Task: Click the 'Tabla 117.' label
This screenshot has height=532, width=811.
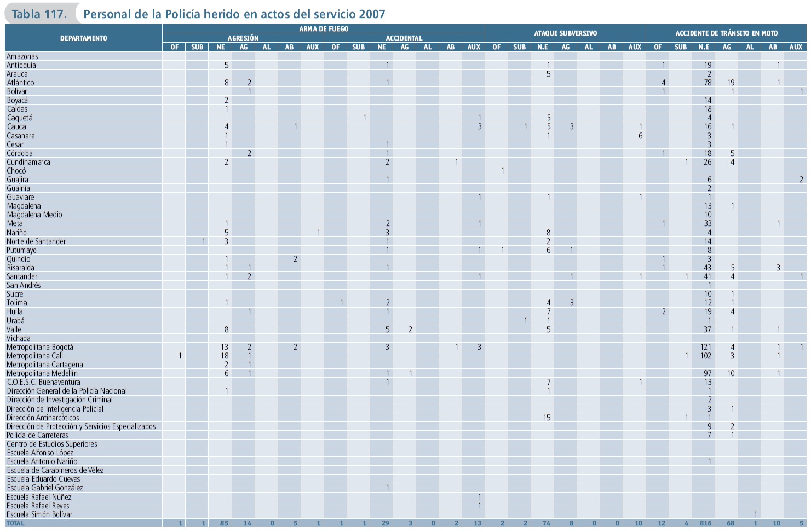Action: 39,14
